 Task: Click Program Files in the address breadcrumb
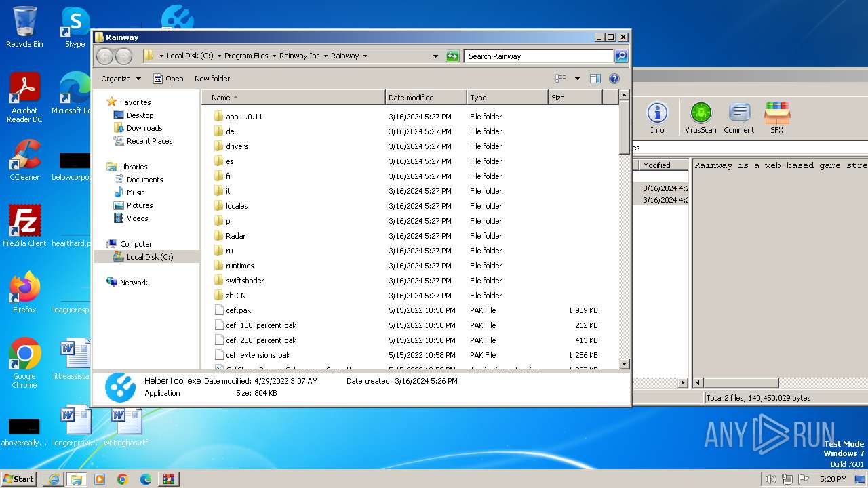click(246, 56)
